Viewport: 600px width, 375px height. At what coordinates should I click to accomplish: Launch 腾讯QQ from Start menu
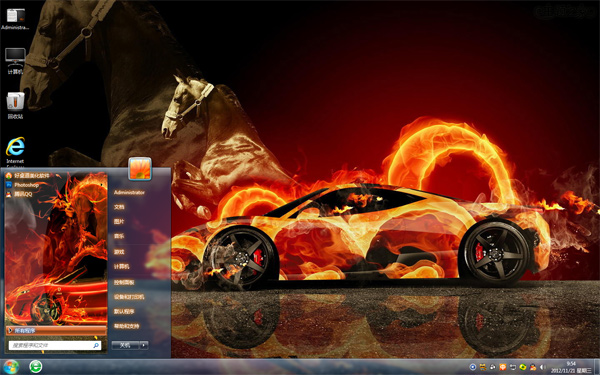click(x=19, y=194)
